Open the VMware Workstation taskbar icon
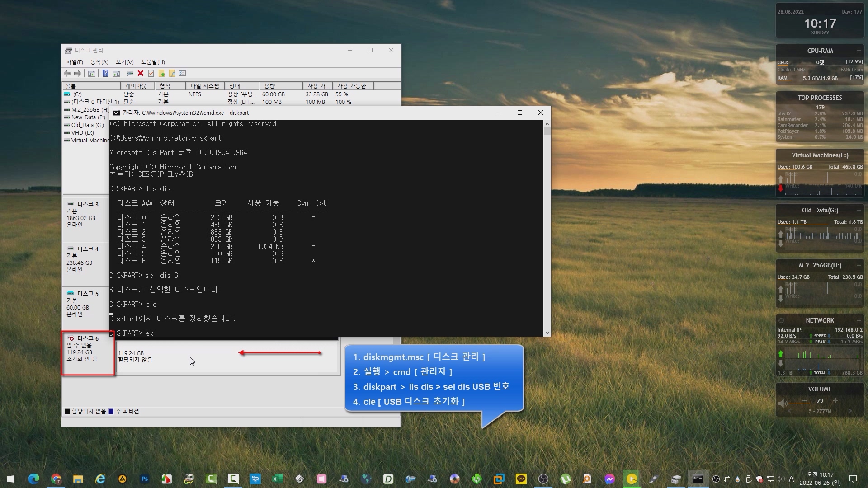Image resolution: width=868 pixels, height=488 pixels. [x=499, y=479]
